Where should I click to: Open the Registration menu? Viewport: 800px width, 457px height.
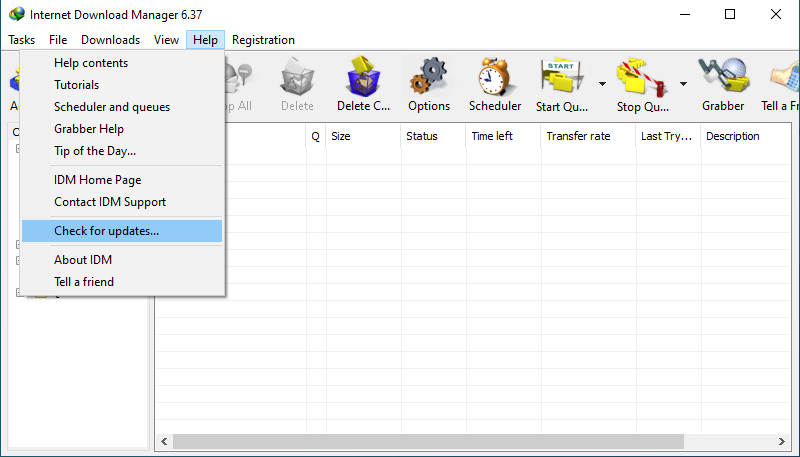[263, 40]
